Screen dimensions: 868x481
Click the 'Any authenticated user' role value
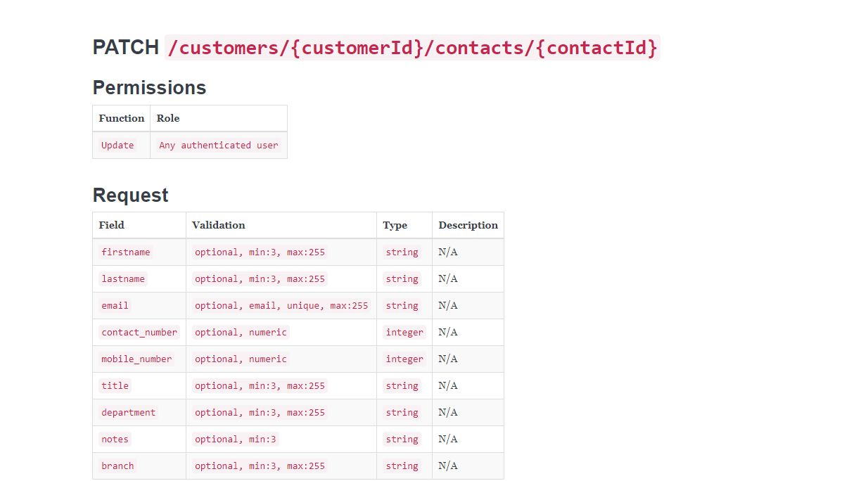tap(219, 146)
